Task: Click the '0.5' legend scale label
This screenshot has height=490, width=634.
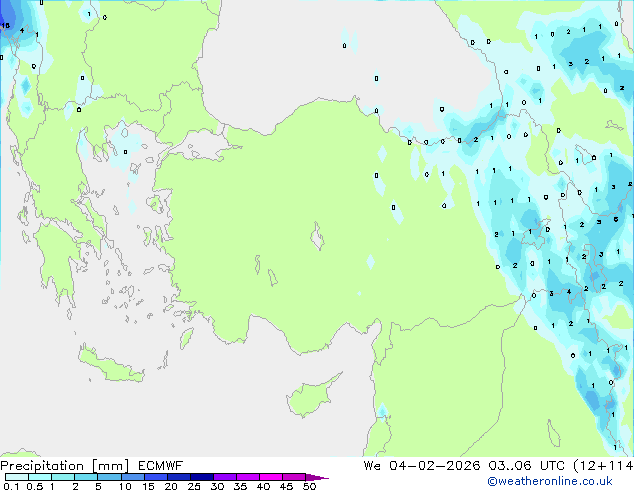Action: 35,486
